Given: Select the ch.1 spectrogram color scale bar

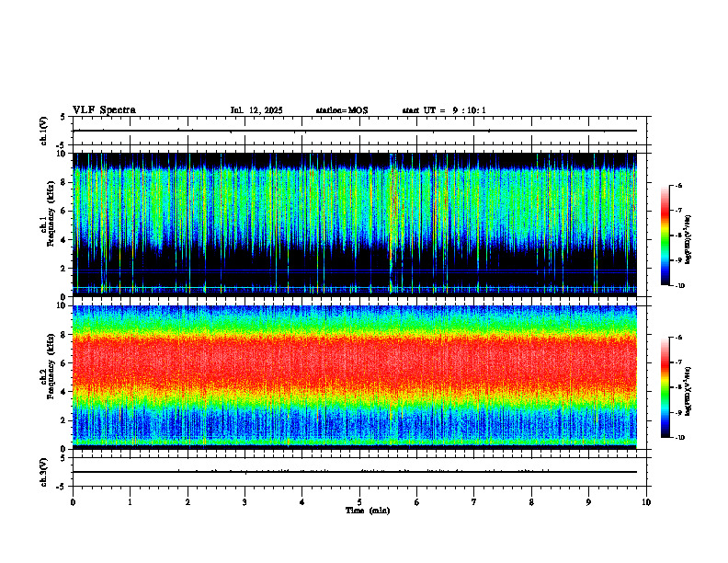Looking at the screenshot, I should [x=665, y=236].
